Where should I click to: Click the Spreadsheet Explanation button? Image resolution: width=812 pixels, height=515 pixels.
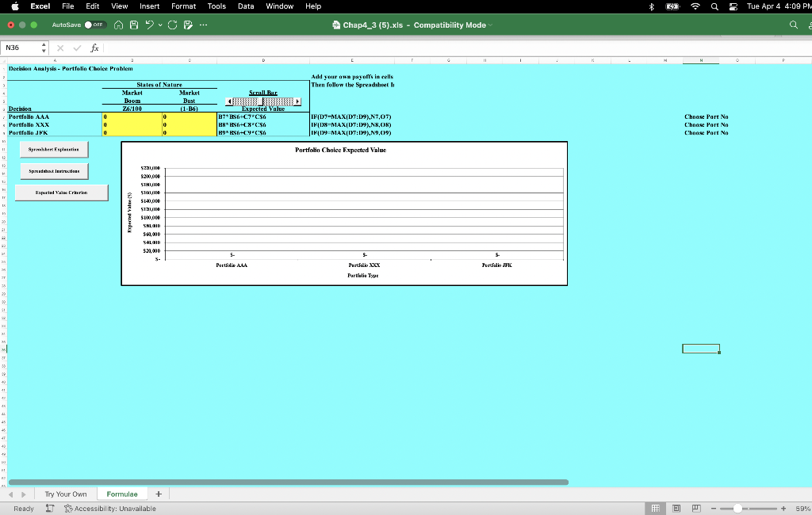coord(54,149)
